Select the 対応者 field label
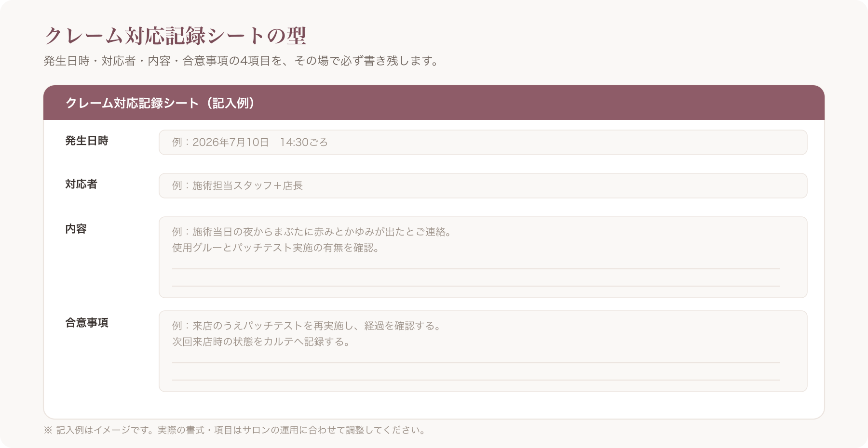 [81, 184]
